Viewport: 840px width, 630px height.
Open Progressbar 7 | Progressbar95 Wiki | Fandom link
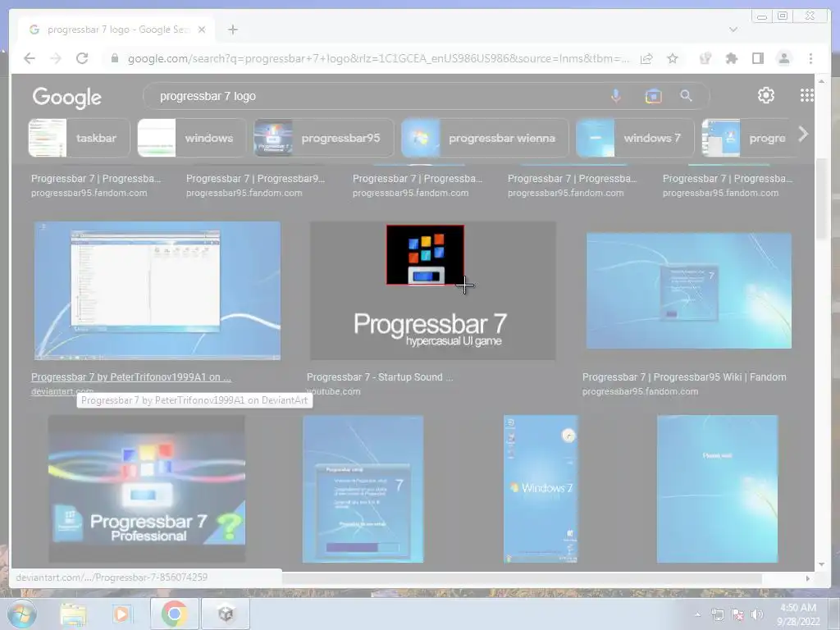pyautogui.click(x=684, y=377)
